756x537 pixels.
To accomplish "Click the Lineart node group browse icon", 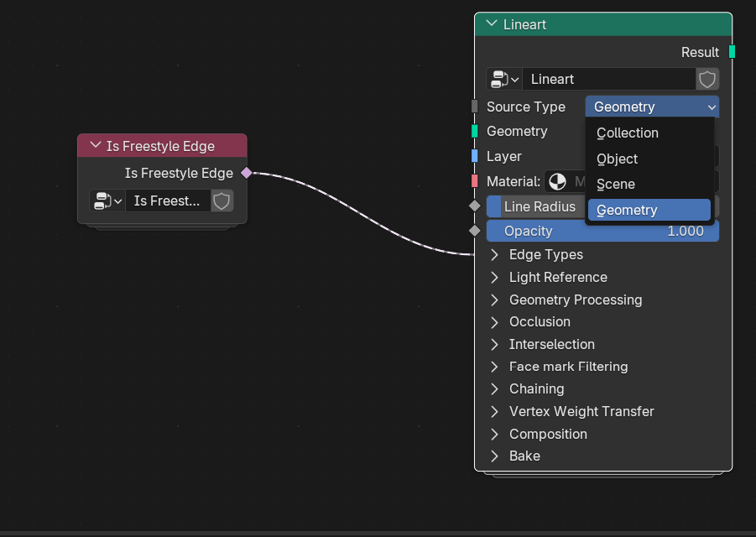I will (504, 79).
